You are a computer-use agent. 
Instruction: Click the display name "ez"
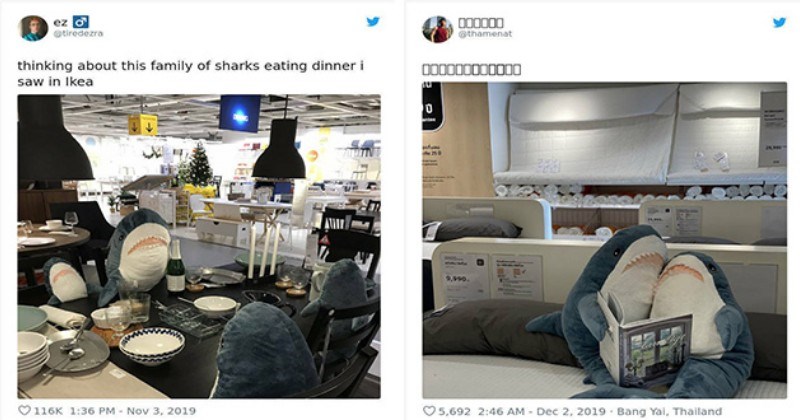coord(60,22)
